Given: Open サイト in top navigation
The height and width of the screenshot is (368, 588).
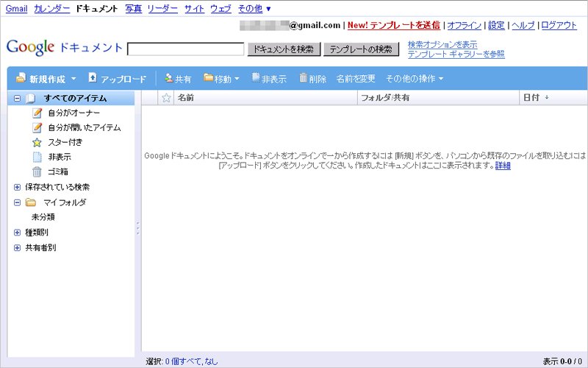Looking at the screenshot, I should [194, 8].
